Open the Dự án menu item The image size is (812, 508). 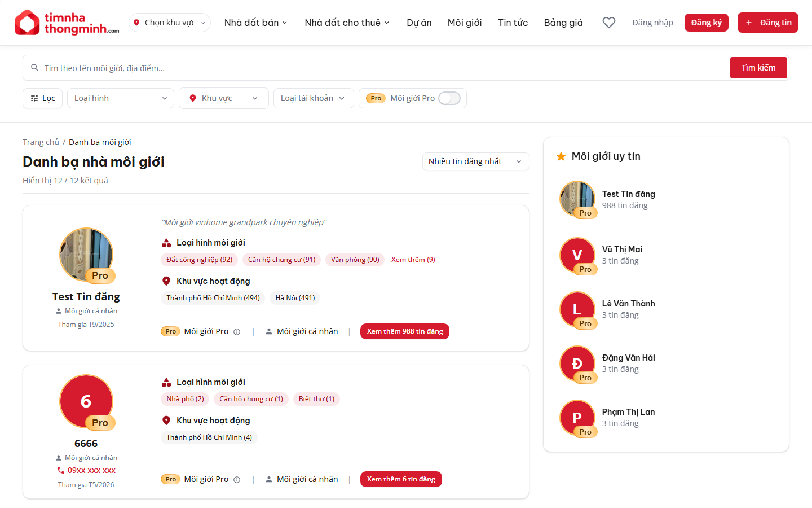(419, 23)
